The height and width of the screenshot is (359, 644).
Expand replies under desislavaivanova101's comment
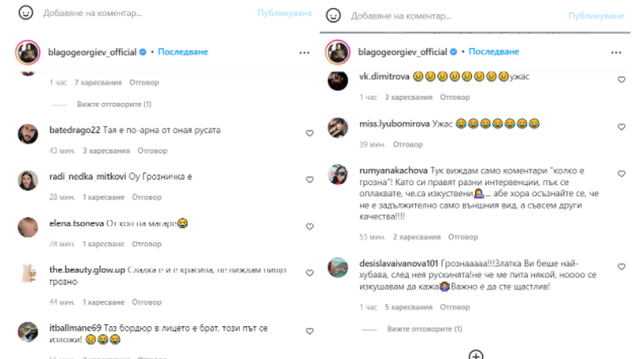(424, 329)
